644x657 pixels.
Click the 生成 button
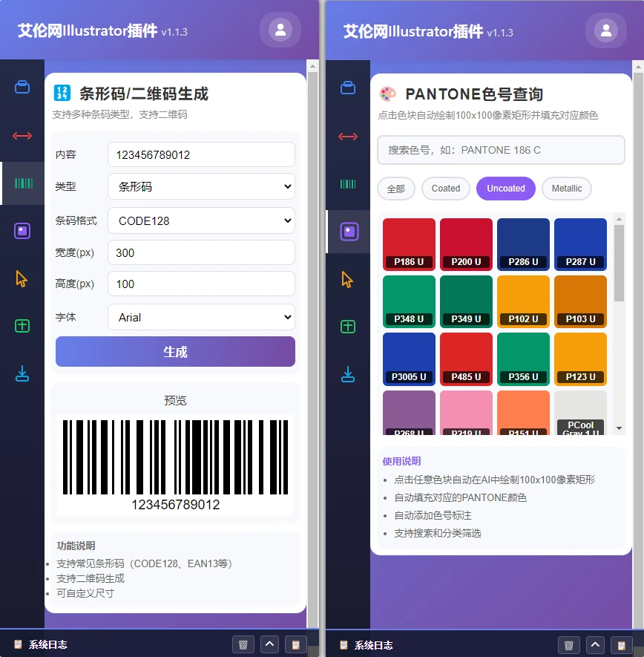[x=175, y=352]
